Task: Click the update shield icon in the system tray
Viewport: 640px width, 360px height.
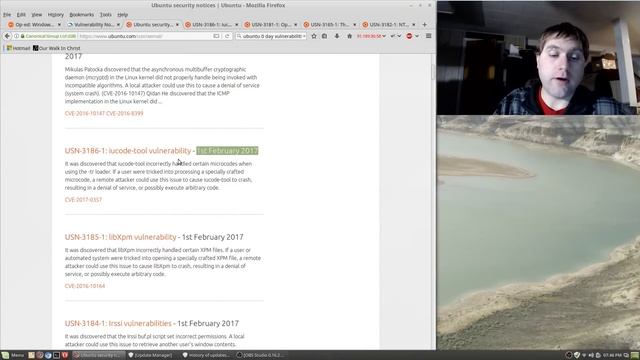Action: coord(577,355)
